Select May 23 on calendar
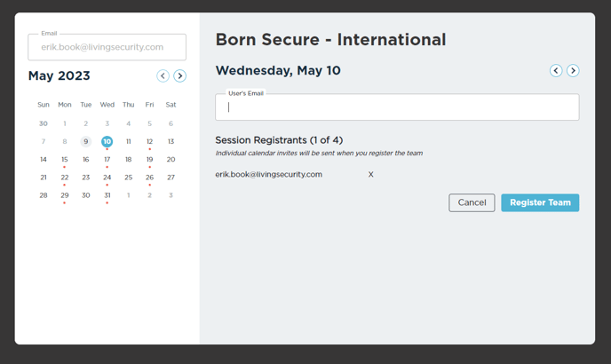Image resolution: width=611 pixels, height=364 pixels. pyautogui.click(x=86, y=178)
